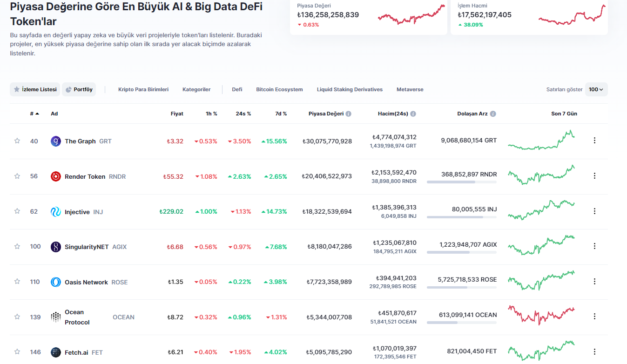Sort table by 7d % column

click(x=280, y=114)
